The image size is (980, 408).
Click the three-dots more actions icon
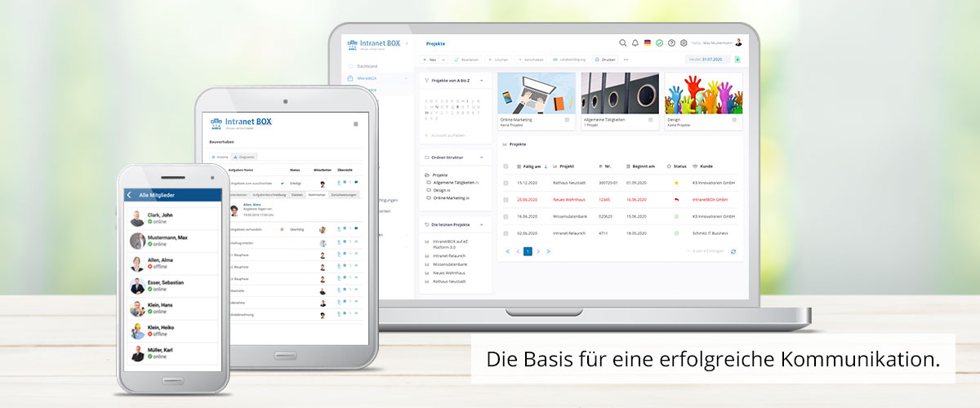[626, 60]
